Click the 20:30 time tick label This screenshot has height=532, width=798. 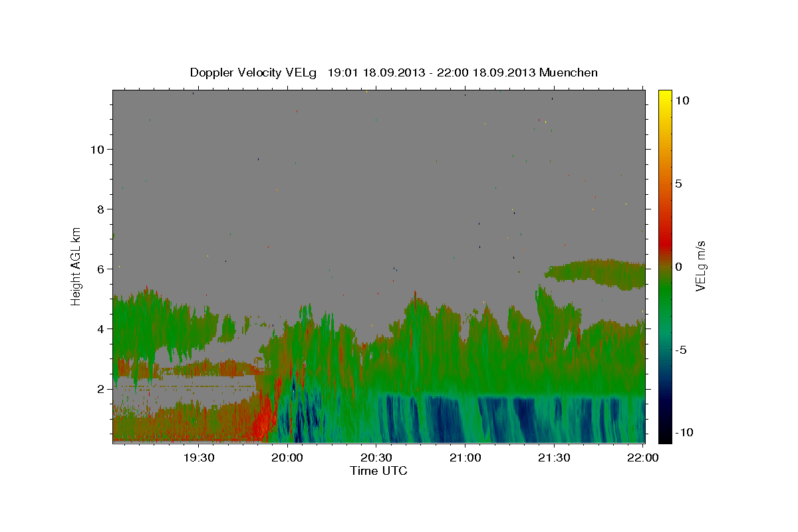(376, 458)
